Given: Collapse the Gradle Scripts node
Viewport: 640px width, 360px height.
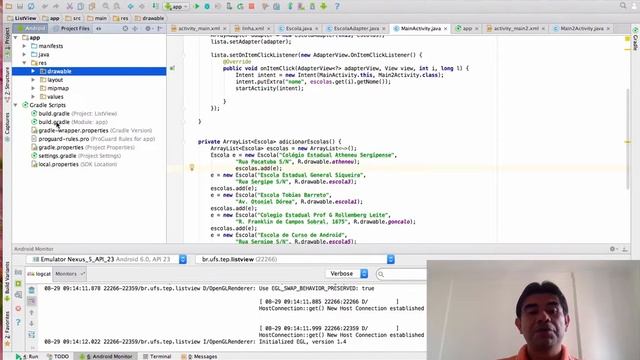Looking at the screenshot, I should tap(16, 105).
